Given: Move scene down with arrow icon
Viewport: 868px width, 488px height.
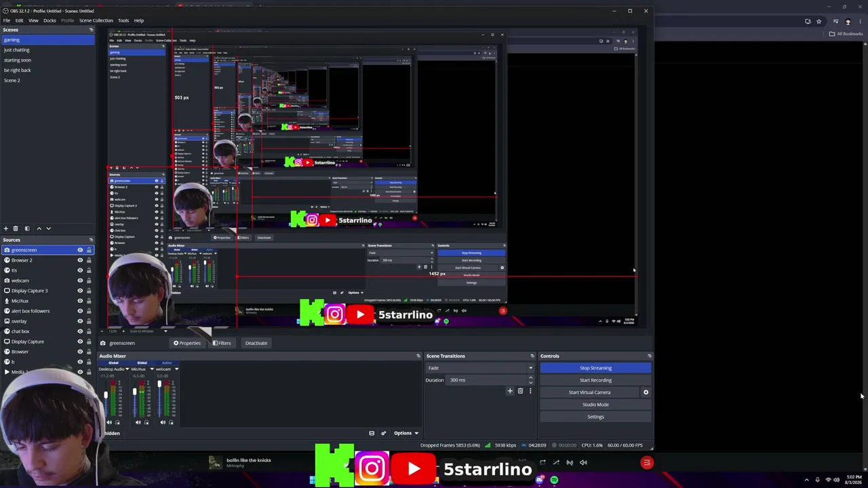Looking at the screenshot, I should pyautogui.click(x=48, y=228).
